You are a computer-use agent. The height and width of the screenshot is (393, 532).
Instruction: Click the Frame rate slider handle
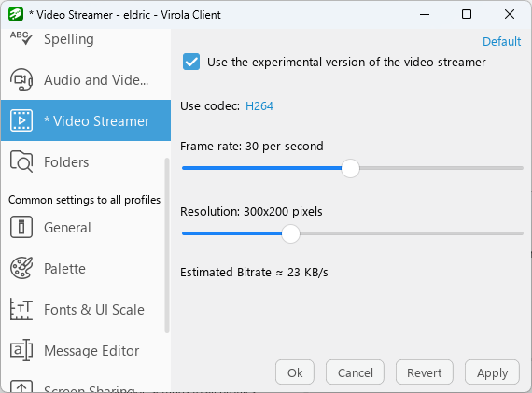pos(350,168)
